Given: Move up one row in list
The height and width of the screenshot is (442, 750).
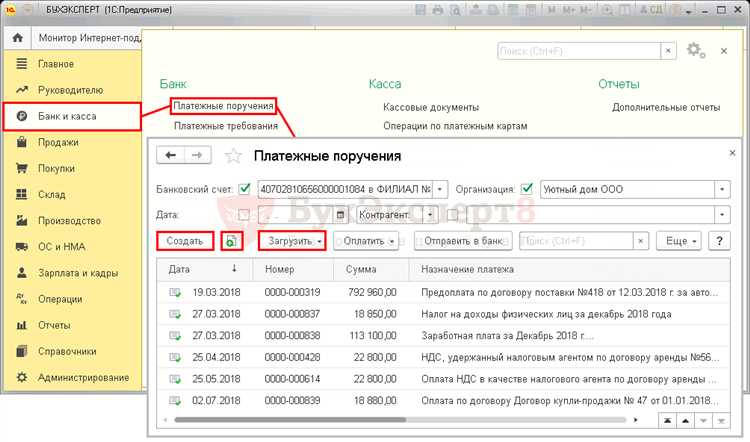Looking at the screenshot, I should 685,421.
